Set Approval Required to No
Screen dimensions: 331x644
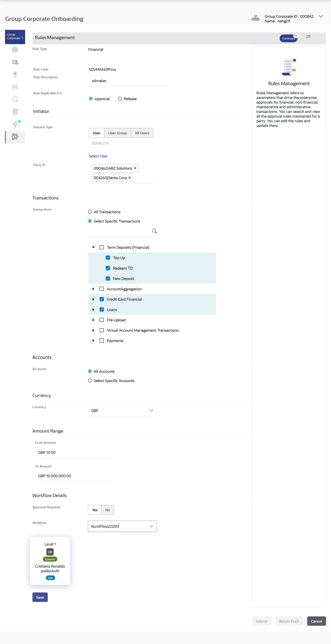point(108,510)
